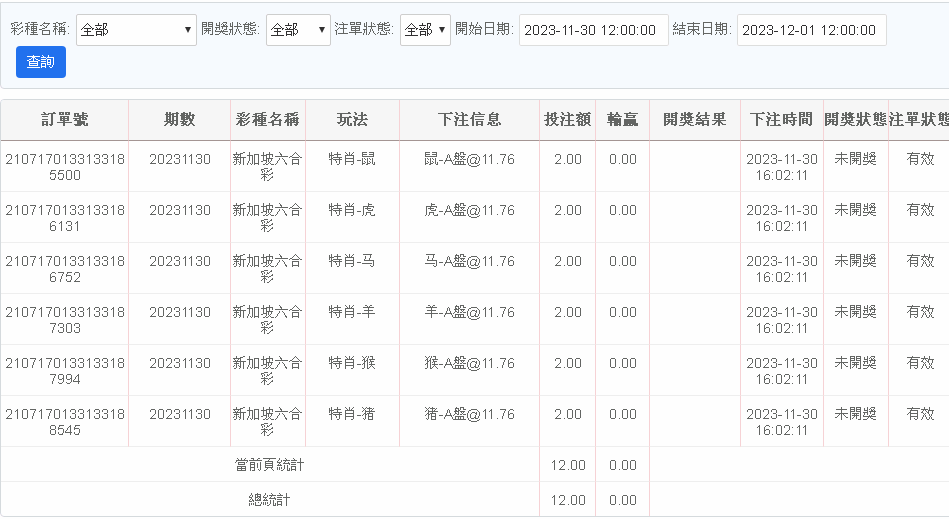Select order number ending in 7303
Screen dimensions: 949x519
pyautogui.click(x=65, y=320)
